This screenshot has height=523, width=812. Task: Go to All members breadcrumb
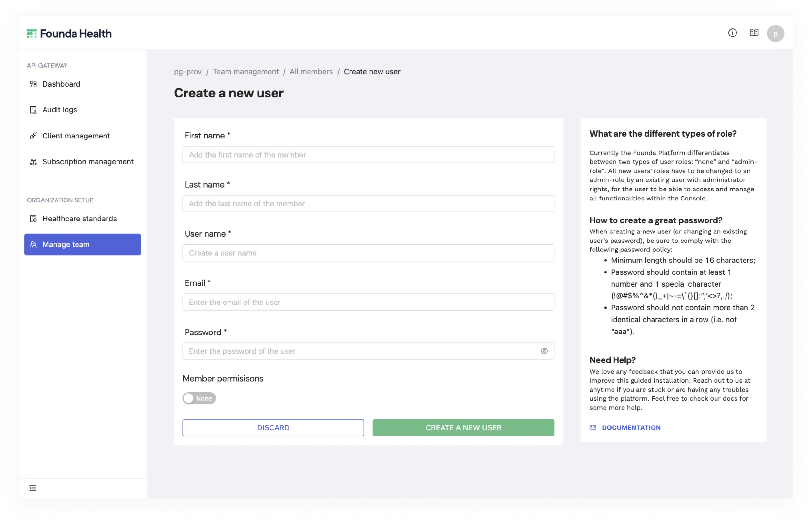311,72
